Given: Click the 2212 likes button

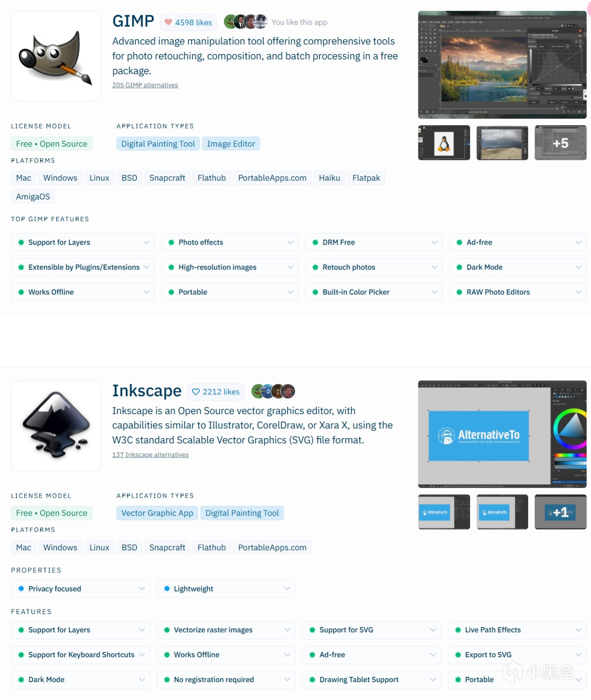Looking at the screenshot, I should pyautogui.click(x=216, y=392).
